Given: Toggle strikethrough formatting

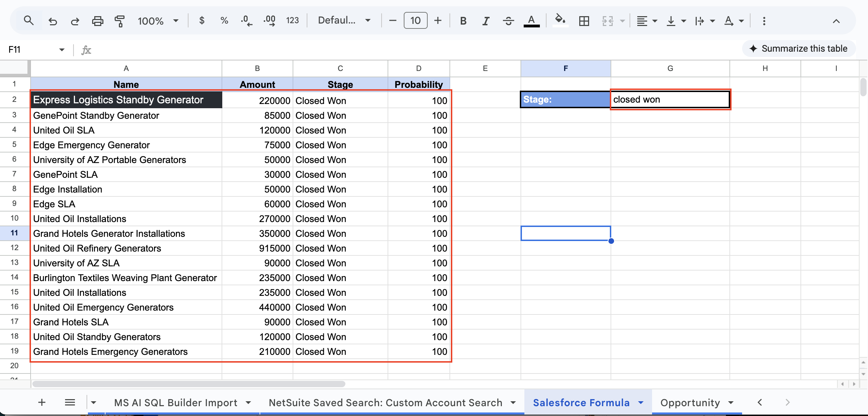Looking at the screenshot, I should (508, 21).
